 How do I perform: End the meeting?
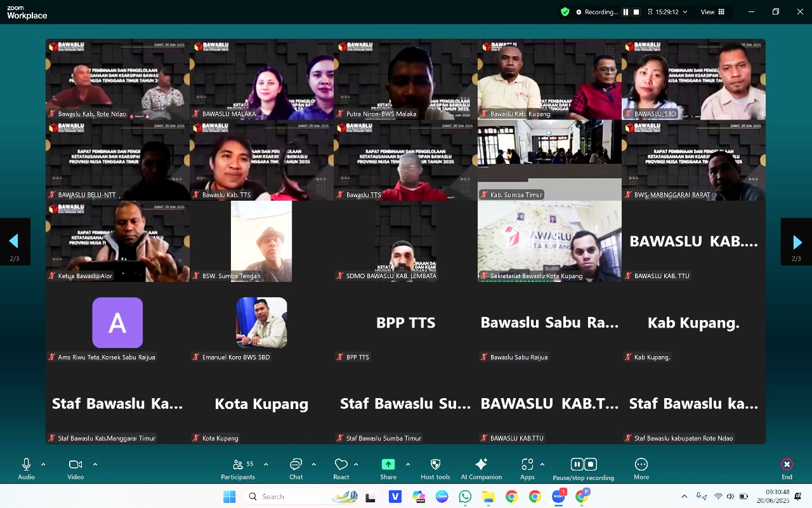787,469
